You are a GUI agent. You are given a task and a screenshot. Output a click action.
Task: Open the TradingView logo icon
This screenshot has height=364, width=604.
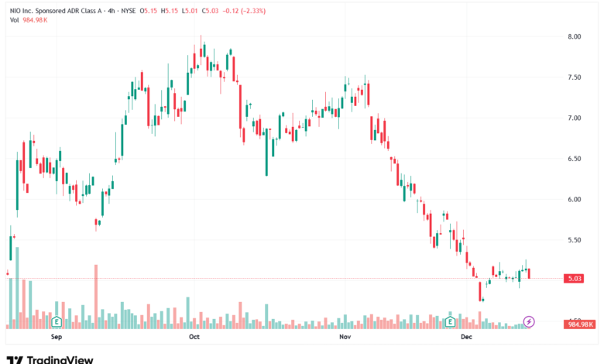(15, 360)
